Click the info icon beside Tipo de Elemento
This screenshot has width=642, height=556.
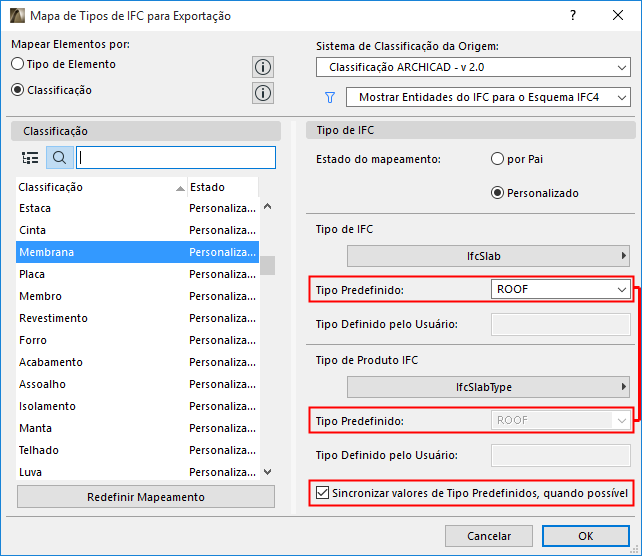click(x=263, y=67)
